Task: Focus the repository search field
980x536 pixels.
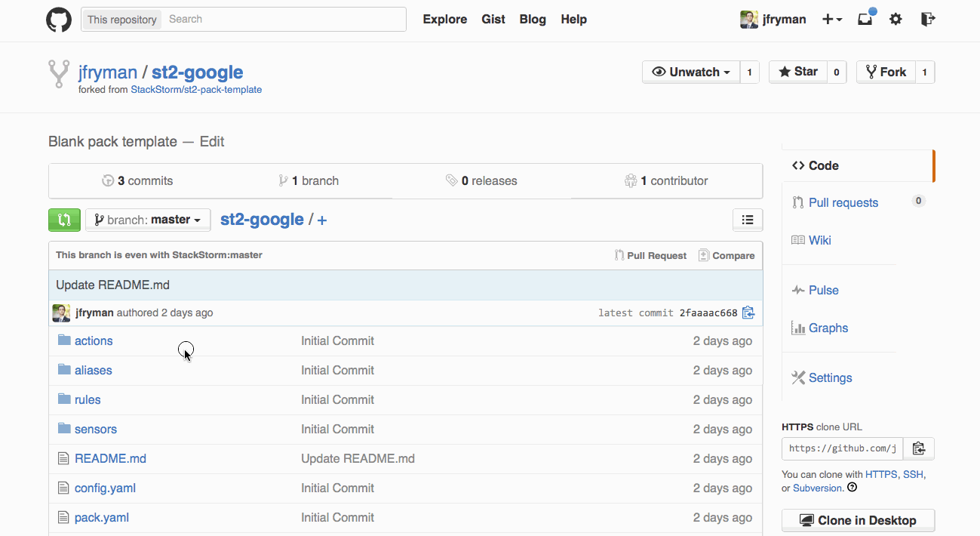Action: tap(284, 20)
